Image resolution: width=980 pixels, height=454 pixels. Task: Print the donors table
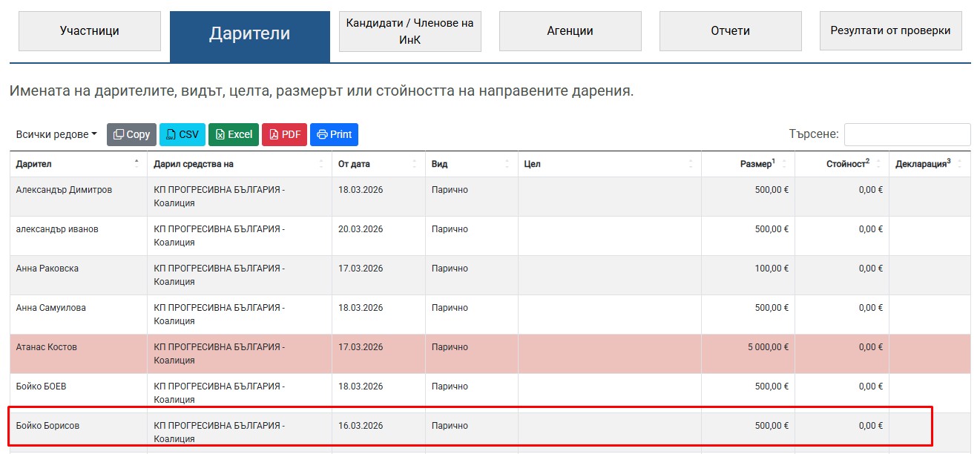(x=334, y=134)
